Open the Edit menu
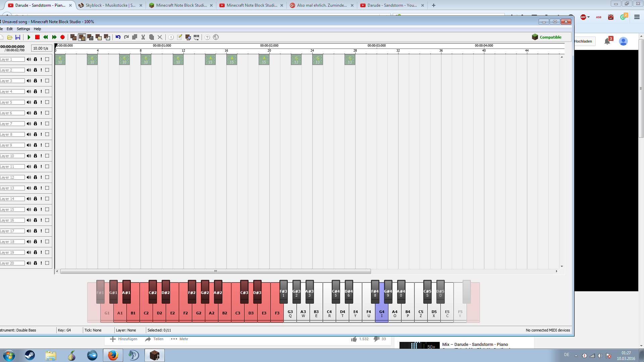 click(x=10, y=29)
